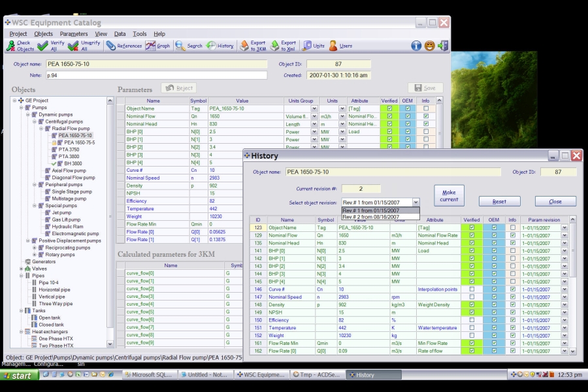Screen dimensions: 588x392
Task: Open the Data menu
Action: [x=120, y=34]
